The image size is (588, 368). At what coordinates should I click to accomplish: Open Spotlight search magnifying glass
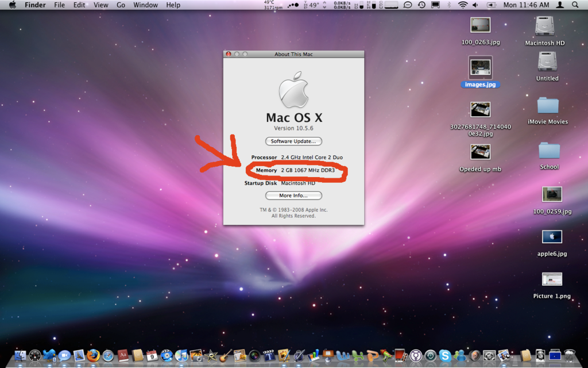(x=575, y=5)
